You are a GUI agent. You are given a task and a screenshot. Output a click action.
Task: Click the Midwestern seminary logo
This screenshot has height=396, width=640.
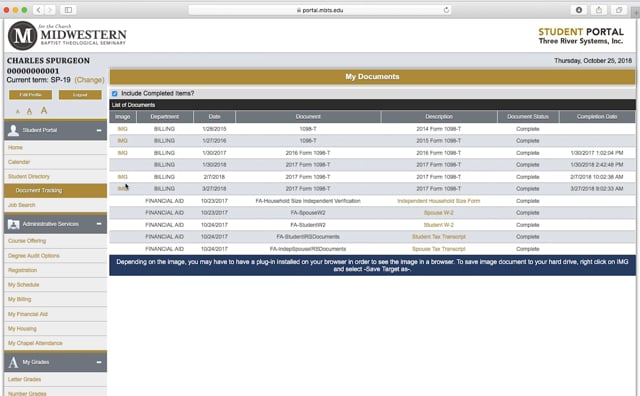point(67,36)
